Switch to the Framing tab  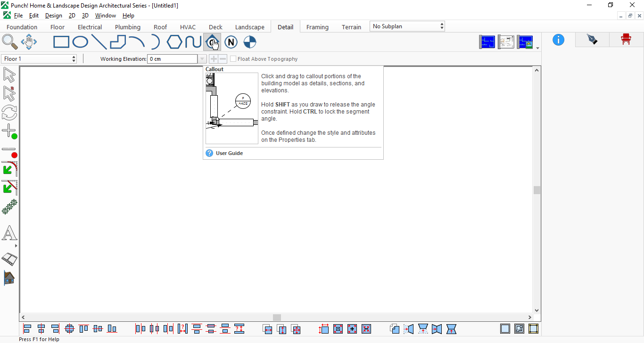317,27
